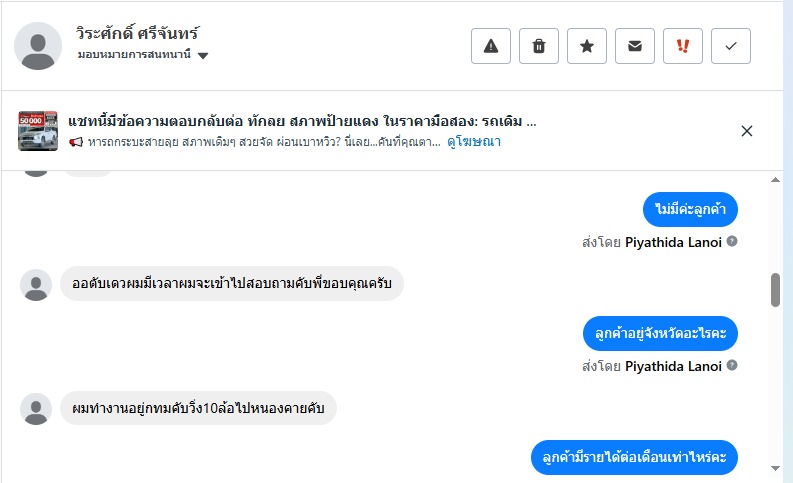Open the ดูโฆษณา view ad link
Image resolution: width=793 pixels, height=483 pixels.
474,142
